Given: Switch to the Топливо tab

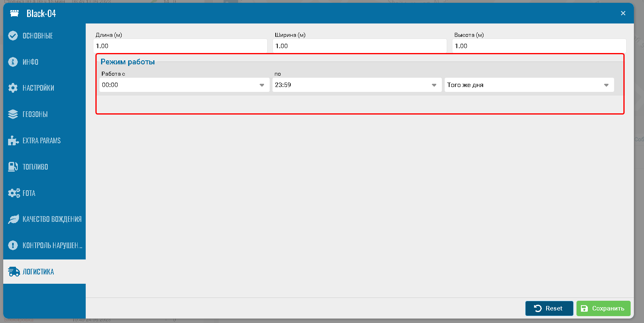Looking at the screenshot, I should coord(35,167).
